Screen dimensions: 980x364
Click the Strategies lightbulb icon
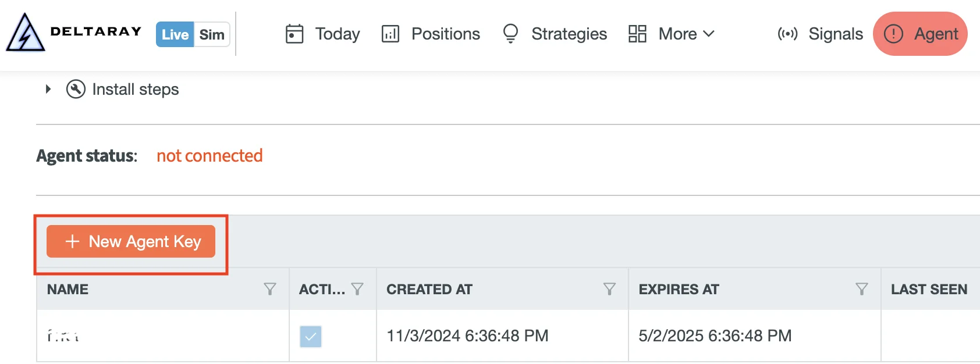click(510, 34)
